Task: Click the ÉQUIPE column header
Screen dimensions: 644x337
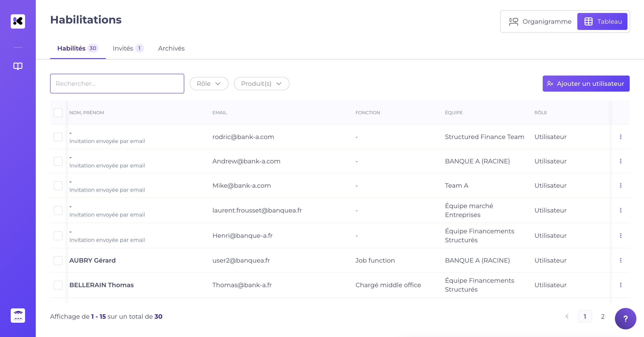Action: point(454,113)
